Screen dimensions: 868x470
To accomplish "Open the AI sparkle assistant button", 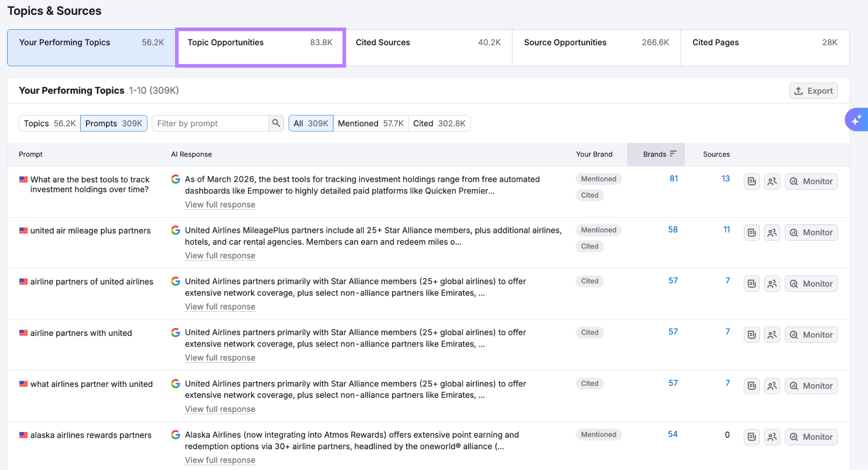I will click(856, 120).
